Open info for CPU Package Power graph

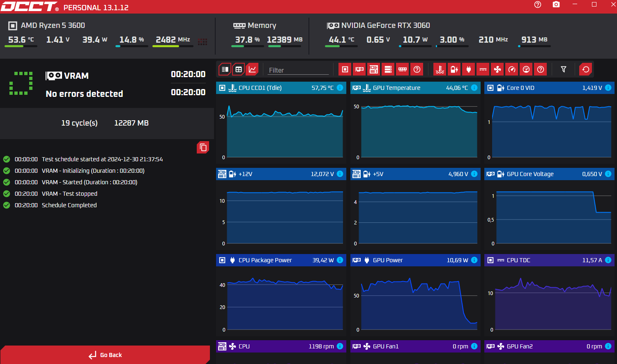pos(340,260)
